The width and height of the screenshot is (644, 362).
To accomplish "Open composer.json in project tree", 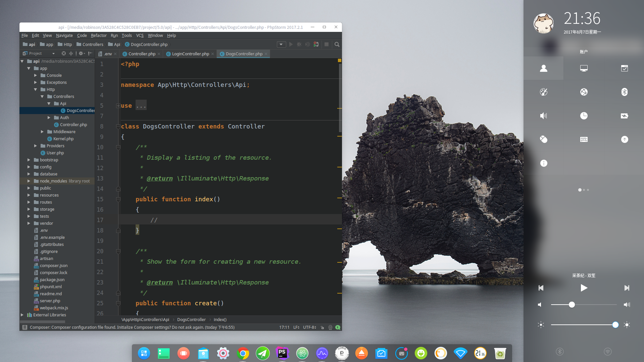I will click(54, 266).
